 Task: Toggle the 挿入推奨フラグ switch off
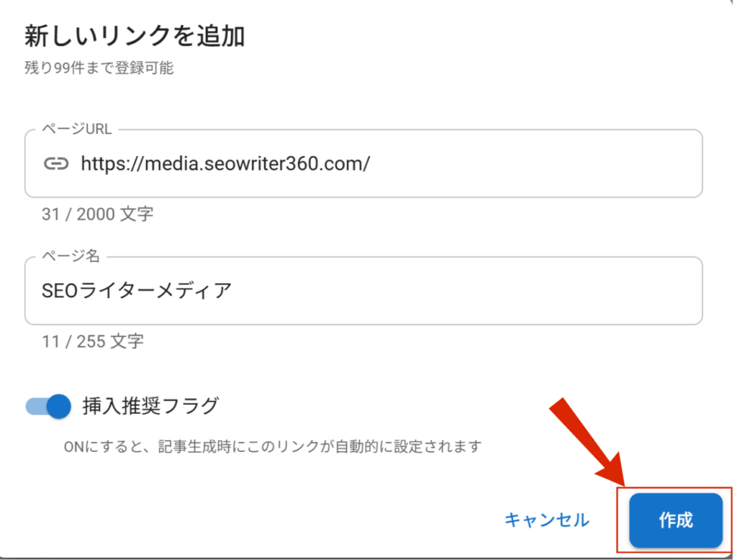point(49,407)
